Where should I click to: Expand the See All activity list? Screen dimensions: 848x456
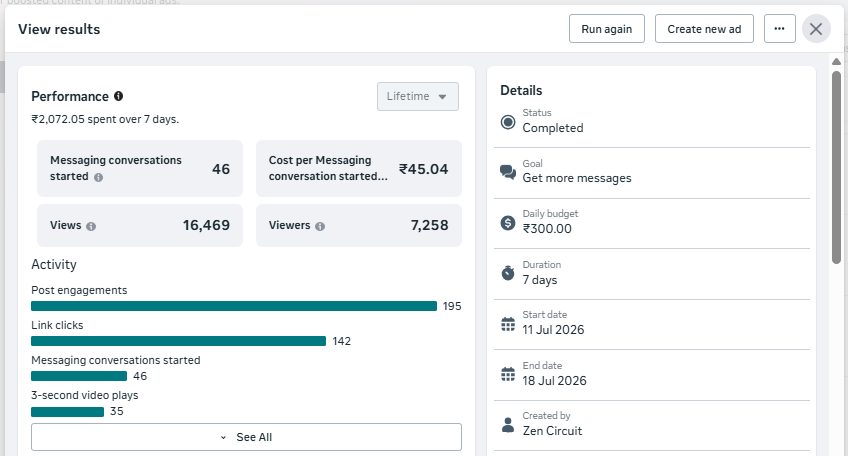(x=246, y=437)
